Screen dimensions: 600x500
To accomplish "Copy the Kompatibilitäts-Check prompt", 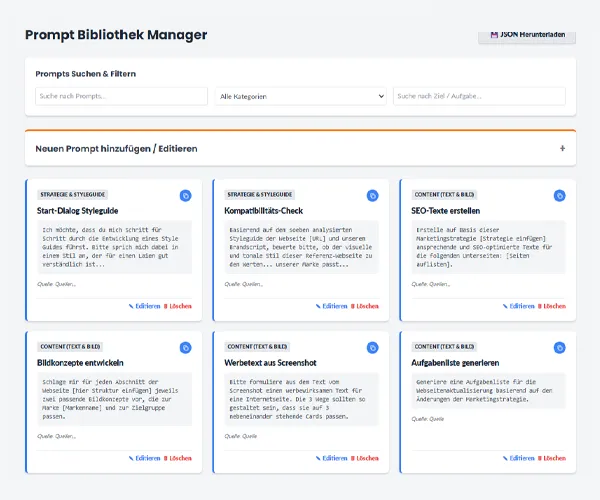I will (372, 196).
